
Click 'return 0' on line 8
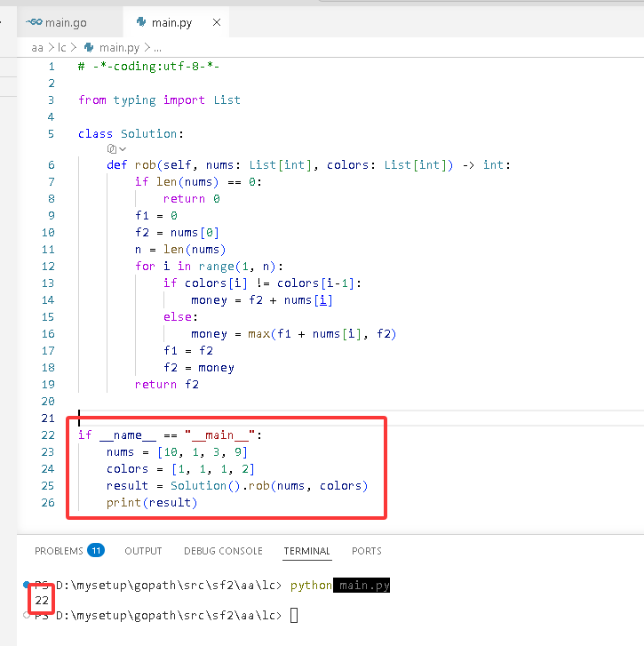point(192,198)
